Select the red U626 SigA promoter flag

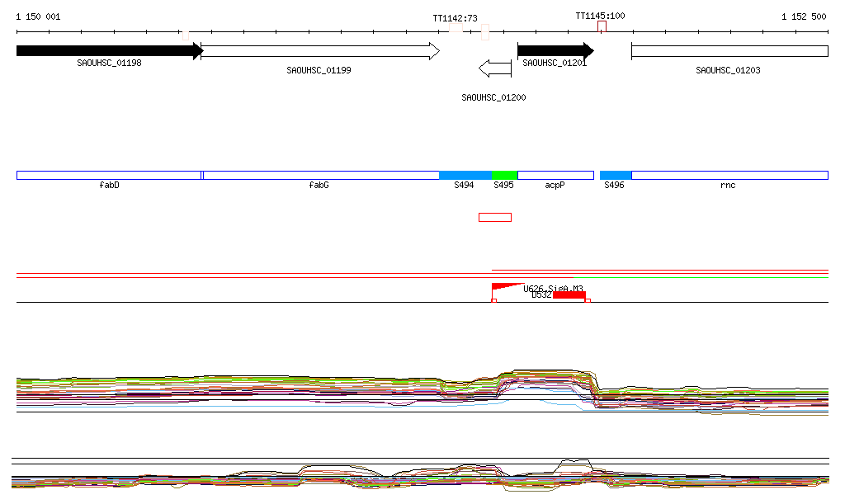(x=505, y=287)
